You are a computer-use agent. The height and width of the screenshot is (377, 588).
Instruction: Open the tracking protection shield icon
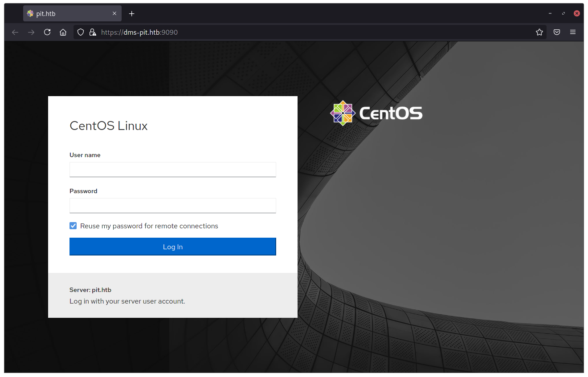81,32
